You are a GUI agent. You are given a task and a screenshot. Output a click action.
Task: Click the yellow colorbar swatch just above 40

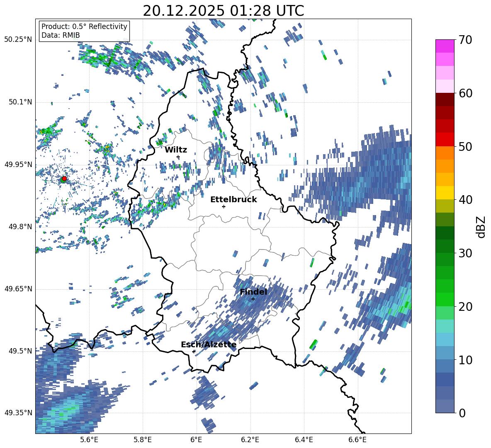point(445,193)
